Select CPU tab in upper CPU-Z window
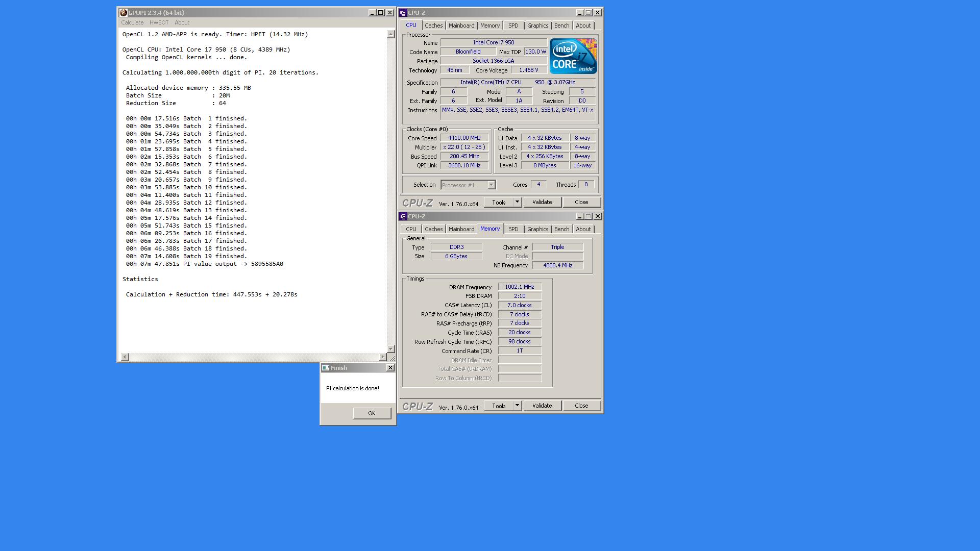 (x=411, y=25)
